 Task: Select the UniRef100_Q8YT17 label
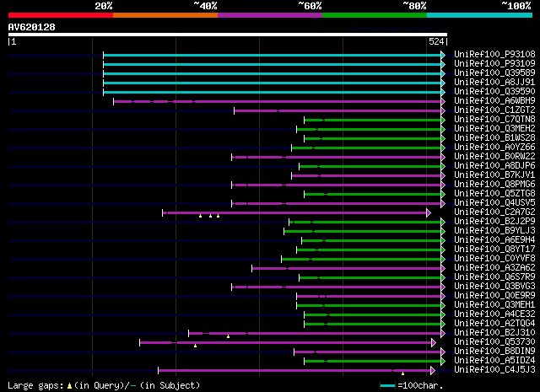coord(494,250)
